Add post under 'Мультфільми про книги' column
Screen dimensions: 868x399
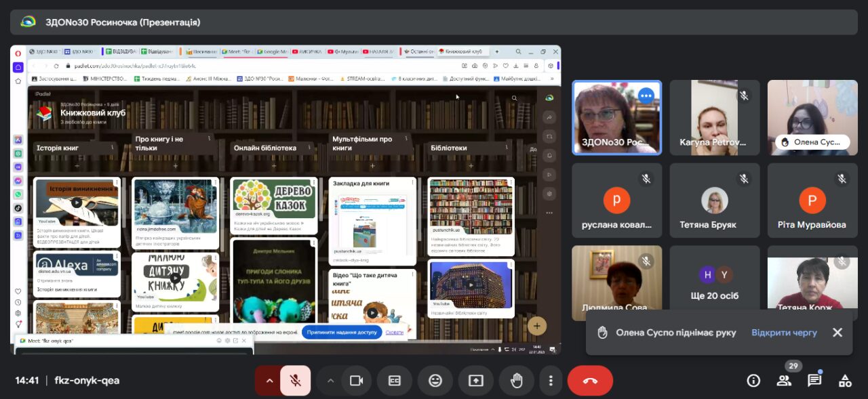pyautogui.click(x=372, y=166)
